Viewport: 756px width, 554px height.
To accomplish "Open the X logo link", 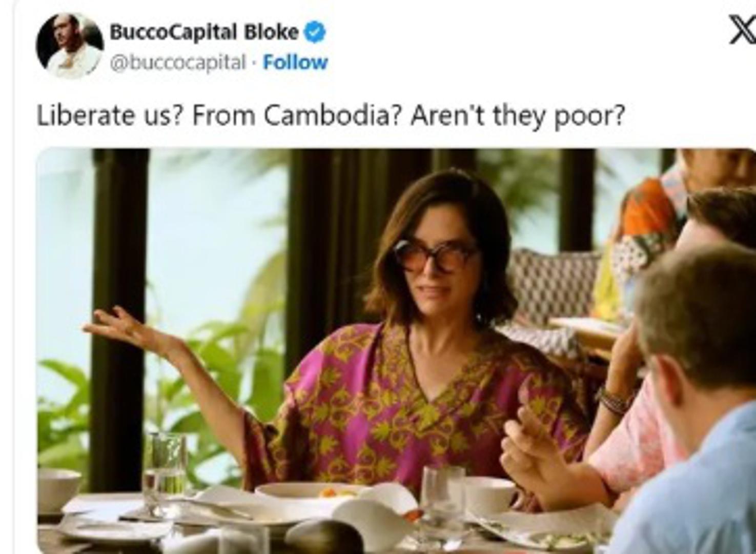I will click(742, 32).
